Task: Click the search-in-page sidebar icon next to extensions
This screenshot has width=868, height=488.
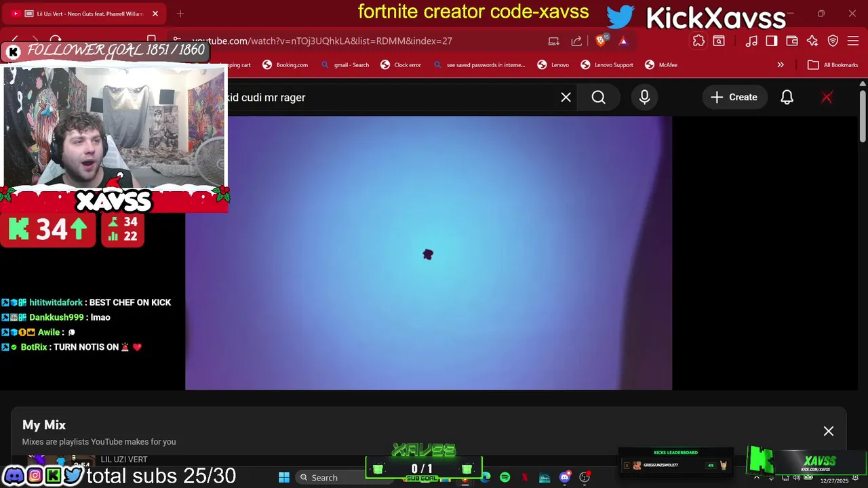Action: pyautogui.click(x=719, y=41)
